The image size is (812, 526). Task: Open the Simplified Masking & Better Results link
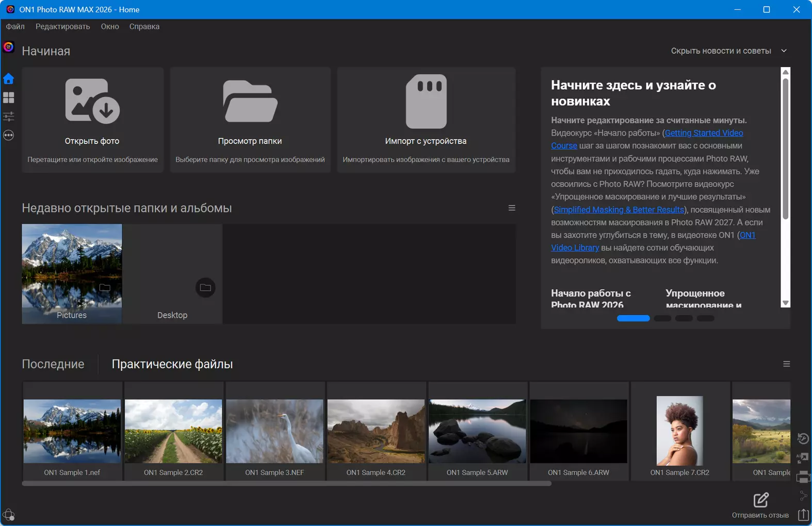(x=619, y=209)
